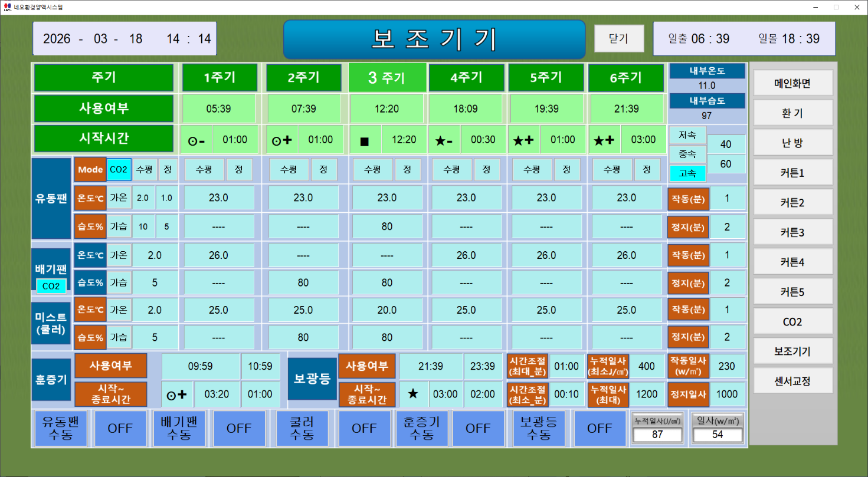Select 보조기기 in the side menu
Screen dimensions: 868x477
793,351
